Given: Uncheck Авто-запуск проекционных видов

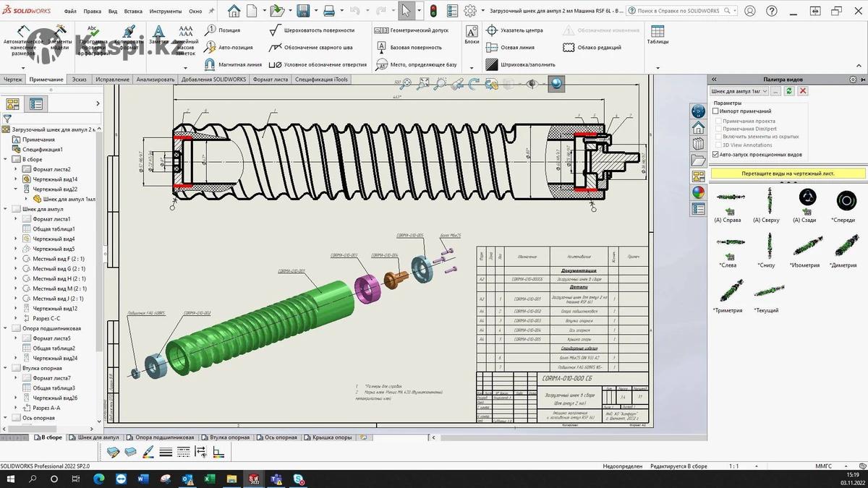Looking at the screenshot, I should pyautogui.click(x=716, y=155).
